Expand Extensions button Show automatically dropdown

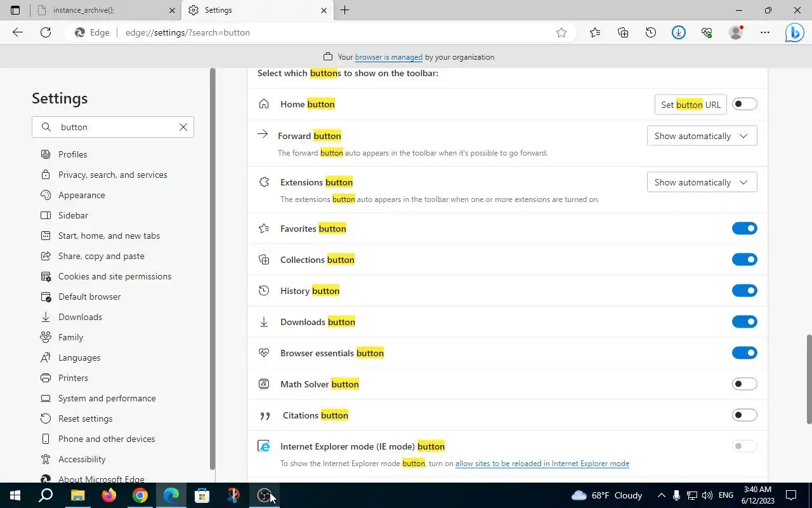tap(702, 182)
